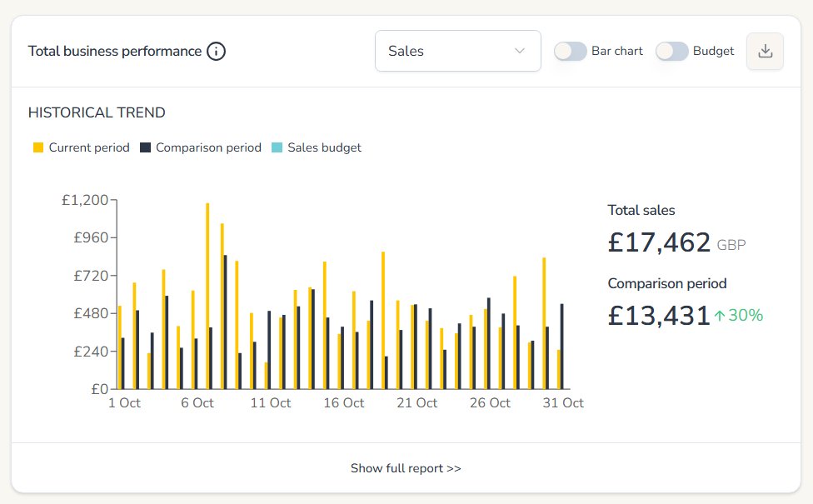813x504 pixels.
Task: Switch off the Bar chart view
Action: coord(571,51)
